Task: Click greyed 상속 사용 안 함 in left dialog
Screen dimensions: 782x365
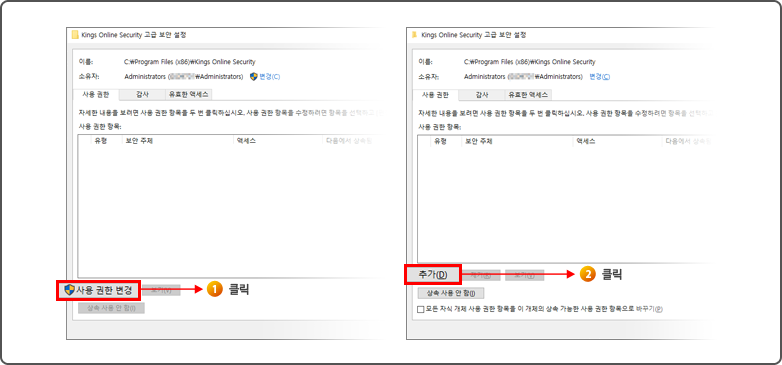Action: pos(111,308)
